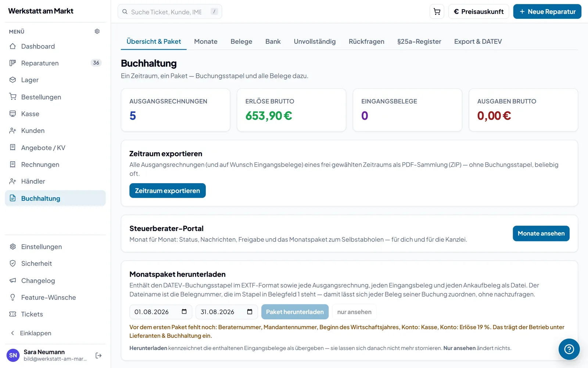Click the Ausgangsrechnungen card value 5
The width and height of the screenshot is (588, 368).
133,116
